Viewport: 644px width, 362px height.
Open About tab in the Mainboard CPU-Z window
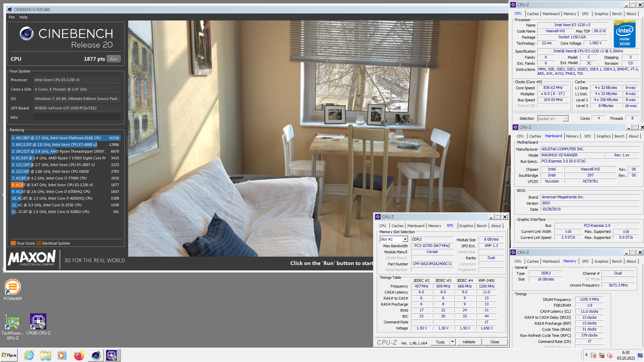(x=634, y=136)
